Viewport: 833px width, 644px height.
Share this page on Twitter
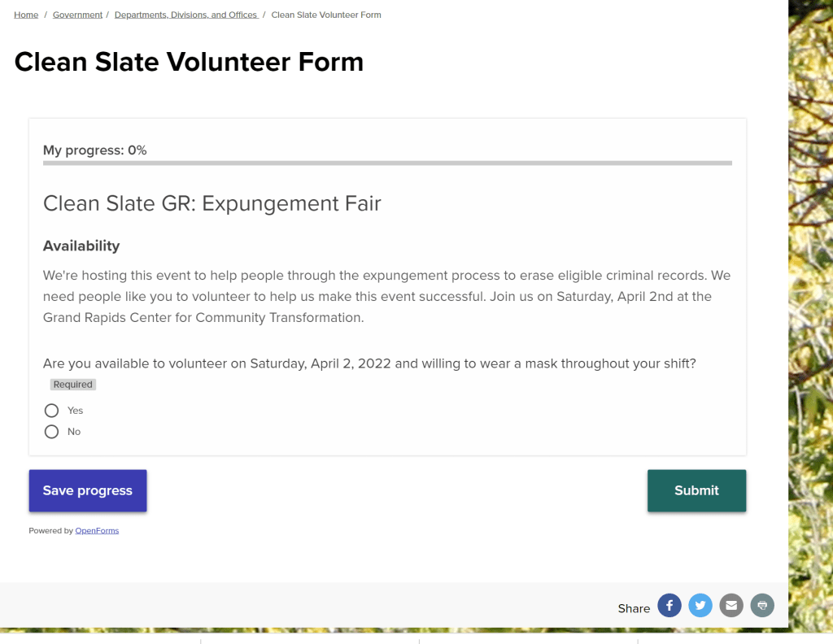tap(700, 606)
